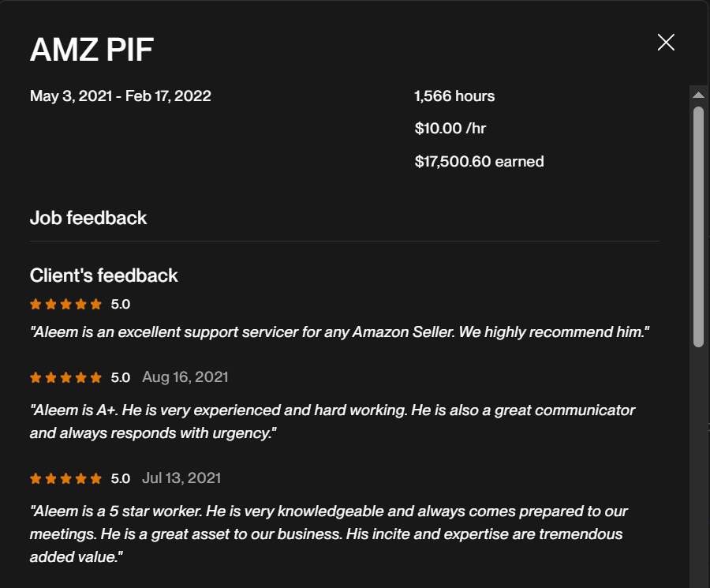Click the vertical scrollbar thumb
This screenshot has height=588, width=710.
point(698,225)
